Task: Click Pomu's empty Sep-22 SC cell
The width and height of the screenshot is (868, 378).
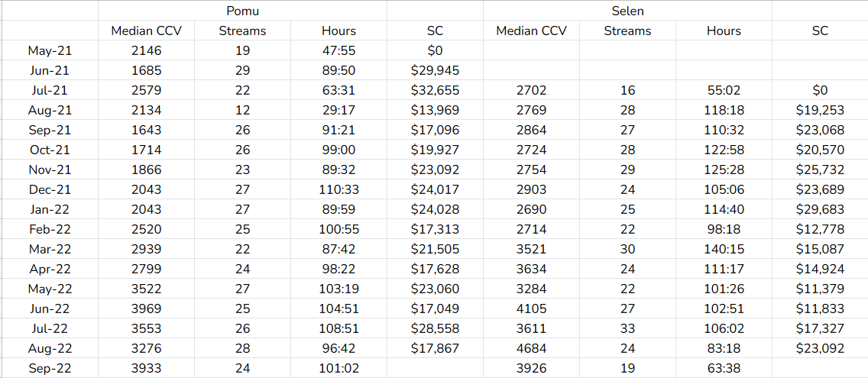Action: (435, 369)
